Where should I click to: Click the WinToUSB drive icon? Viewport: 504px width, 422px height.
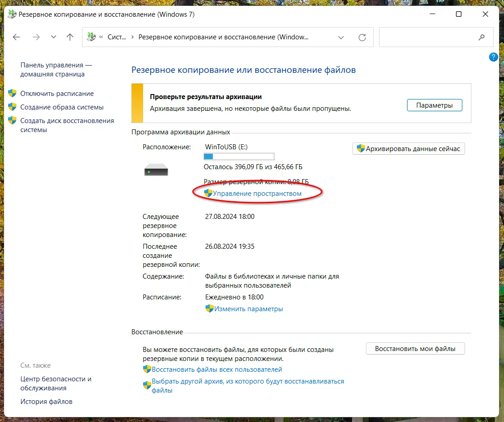point(156,171)
